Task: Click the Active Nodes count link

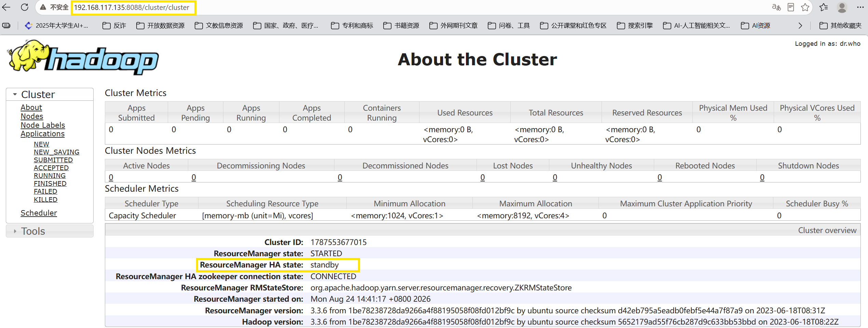Action: tap(111, 177)
